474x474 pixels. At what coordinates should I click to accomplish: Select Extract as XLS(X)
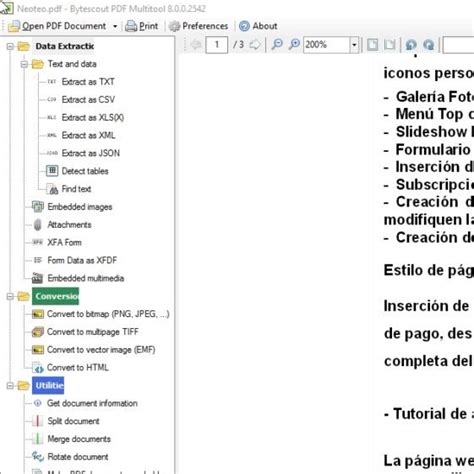[x=93, y=117]
